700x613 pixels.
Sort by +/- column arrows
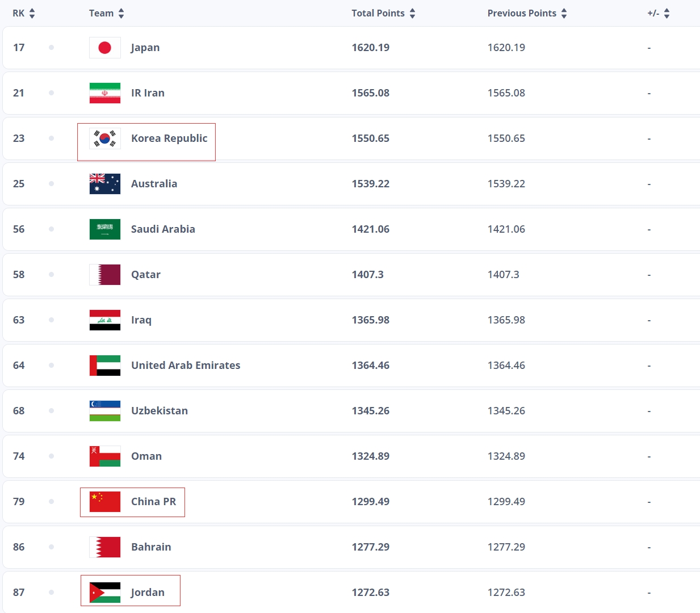pos(667,14)
